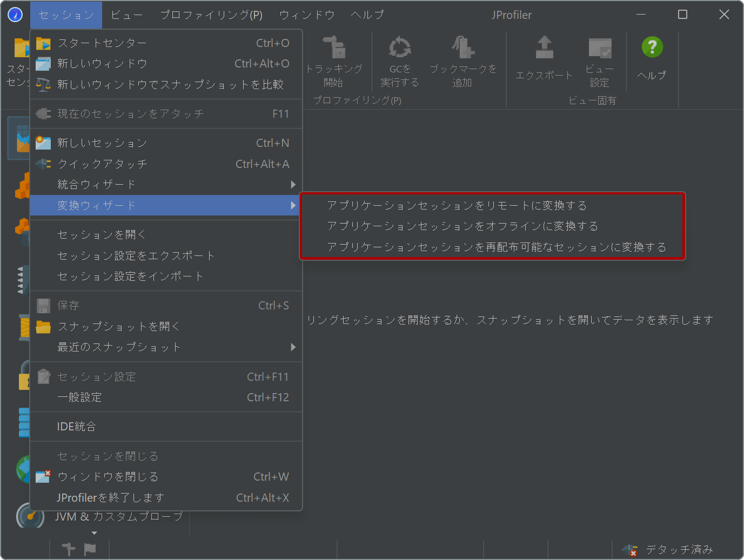This screenshot has width=744, height=560.
Task: Choose 再配布可能なセッションに変換する option
Action: 493,247
